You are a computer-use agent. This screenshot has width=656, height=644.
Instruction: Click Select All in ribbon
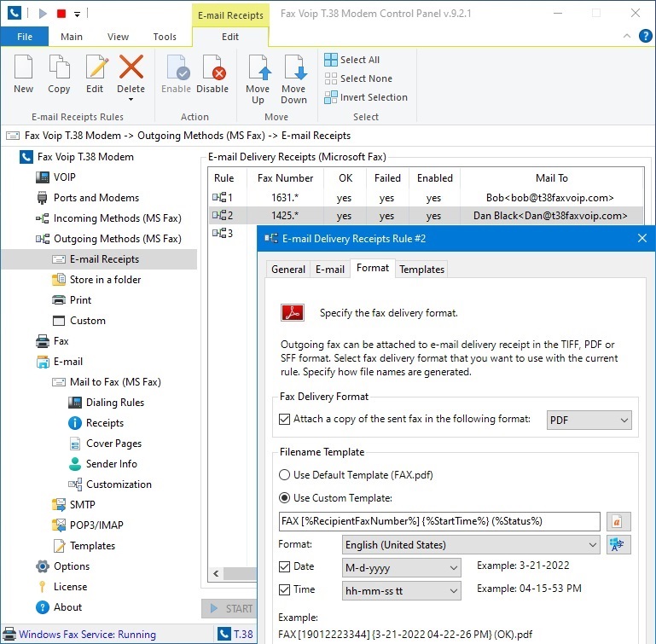tap(351, 60)
